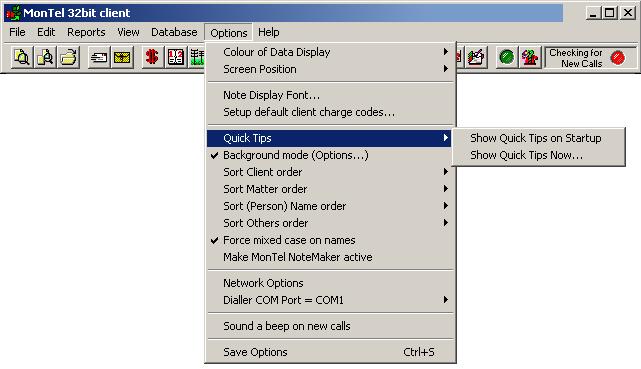This screenshot has height=369, width=641.
Task: Expand Sort Others order submenu
Action: pos(329,224)
